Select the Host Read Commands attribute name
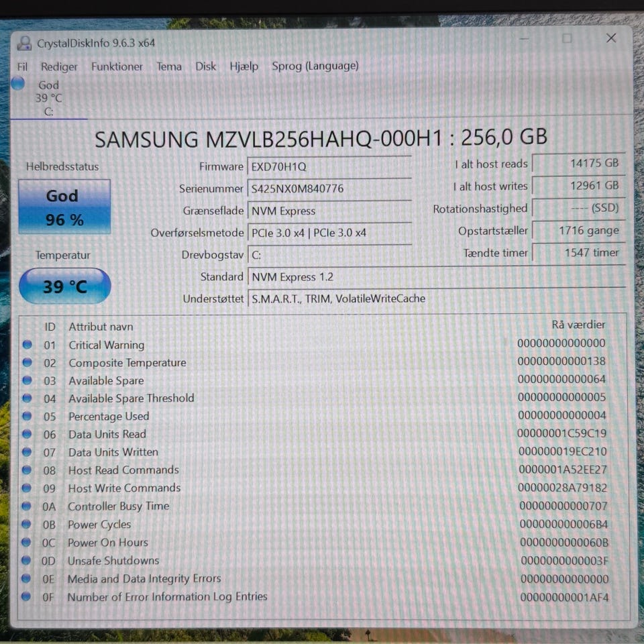644x644 pixels. [123, 470]
